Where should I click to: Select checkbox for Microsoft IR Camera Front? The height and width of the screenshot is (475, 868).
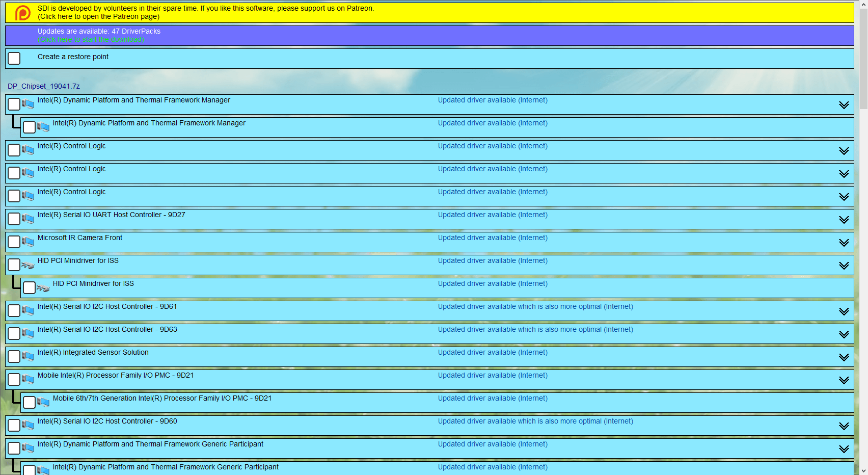pyautogui.click(x=14, y=242)
